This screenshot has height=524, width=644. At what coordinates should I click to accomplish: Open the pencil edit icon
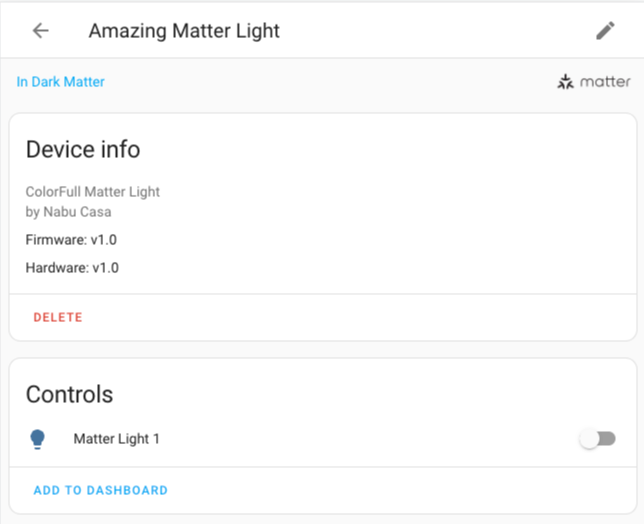point(605,31)
